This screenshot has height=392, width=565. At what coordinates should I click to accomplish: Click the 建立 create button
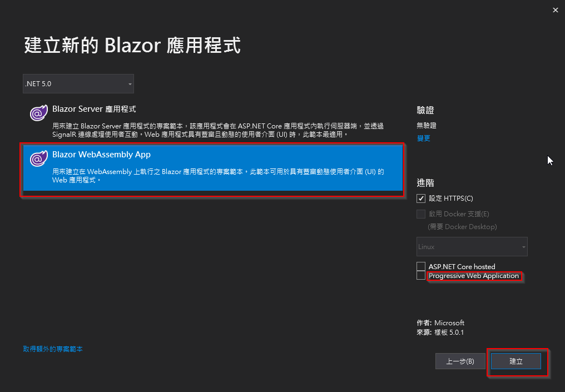click(516, 361)
